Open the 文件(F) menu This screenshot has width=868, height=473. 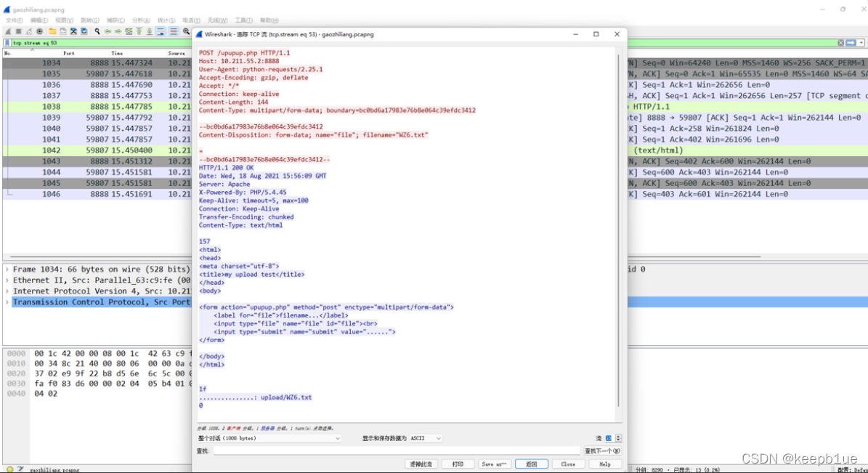(x=15, y=20)
